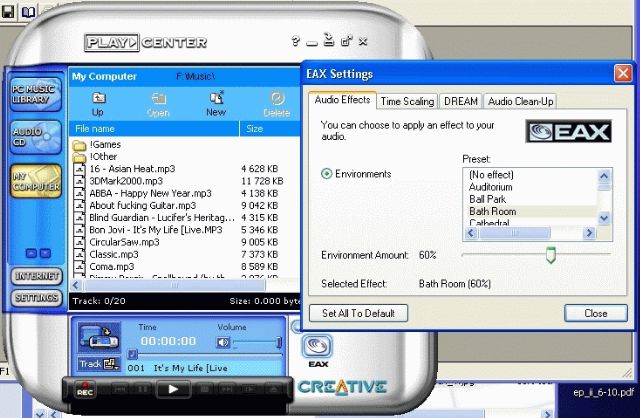Click Set All To Default button
This screenshot has height=418, width=640.
click(358, 313)
